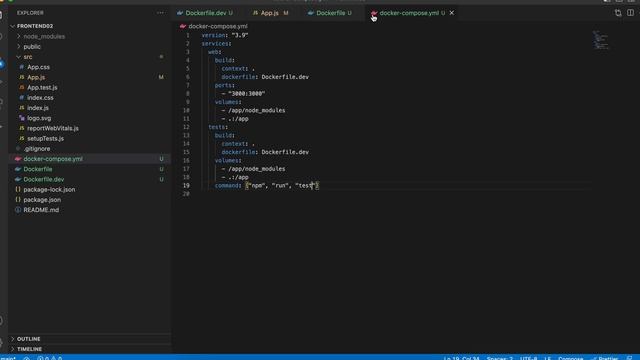Change indentation via Spaces status item

[500, 358]
